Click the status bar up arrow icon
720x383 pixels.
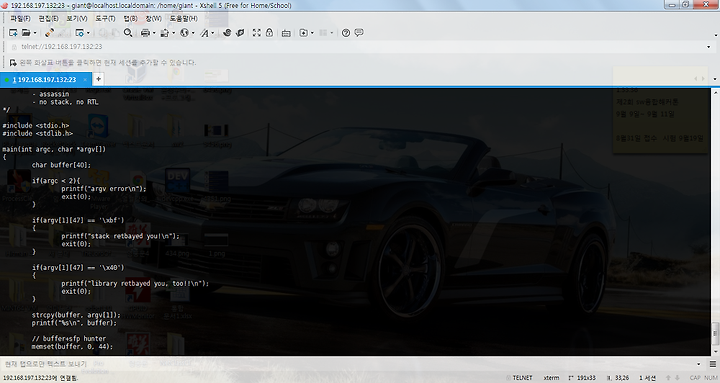[x=668, y=378]
